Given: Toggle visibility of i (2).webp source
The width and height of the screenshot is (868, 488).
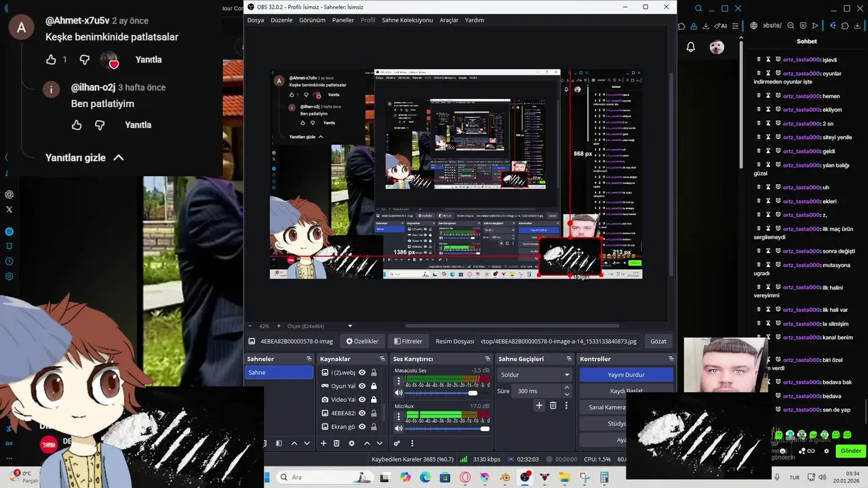Looking at the screenshot, I should [x=362, y=373].
